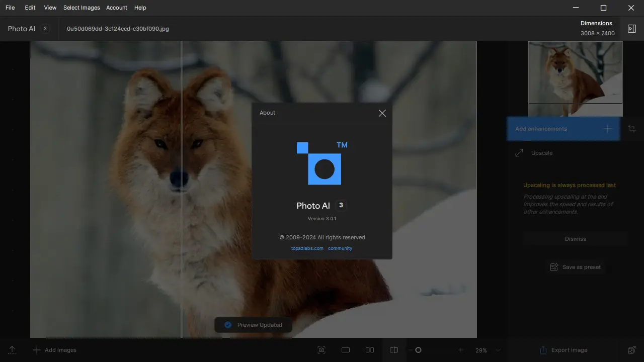Screen dimensions: 644x362
Task: Switch to single image view
Action: point(346,350)
